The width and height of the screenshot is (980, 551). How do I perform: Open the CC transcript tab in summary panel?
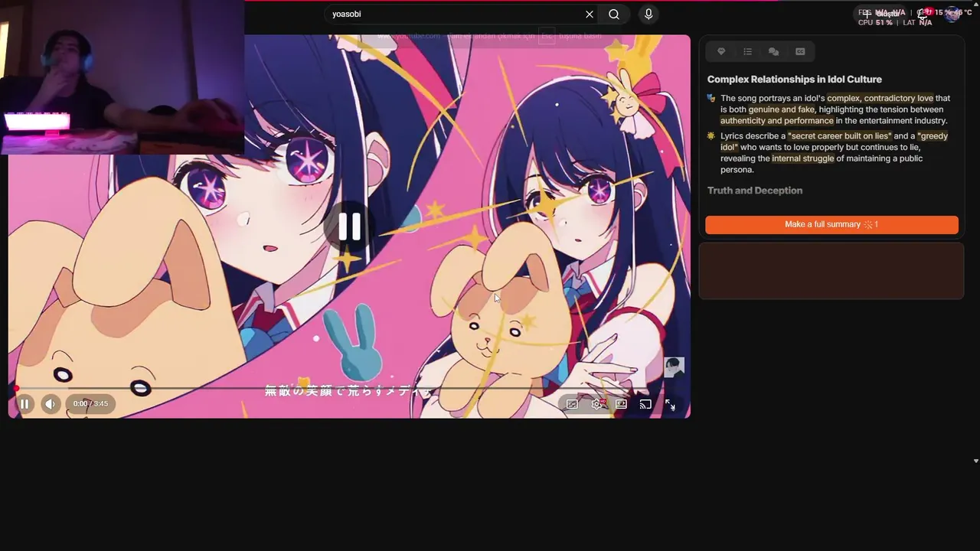800,51
